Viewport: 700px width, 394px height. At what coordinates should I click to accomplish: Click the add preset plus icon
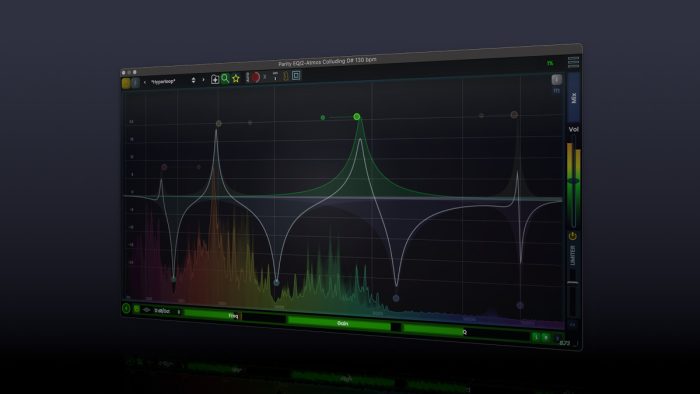215,79
